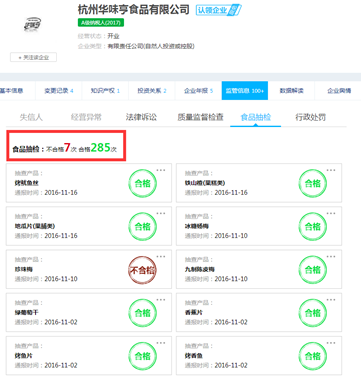Click the green 合格 stamp on 烤鱿鱼丝 card
Image resolution: width=361 pixels, height=381 pixels.
(x=142, y=183)
